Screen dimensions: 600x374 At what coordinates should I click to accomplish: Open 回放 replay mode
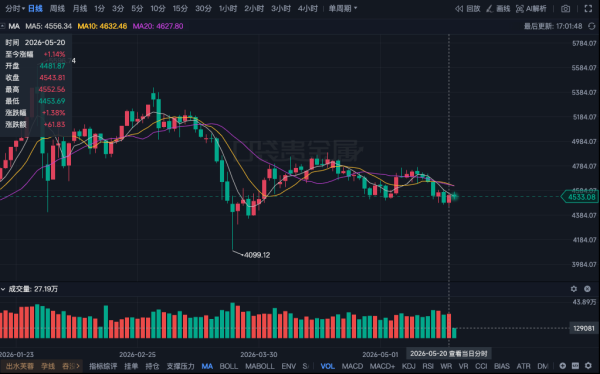click(468, 8)
